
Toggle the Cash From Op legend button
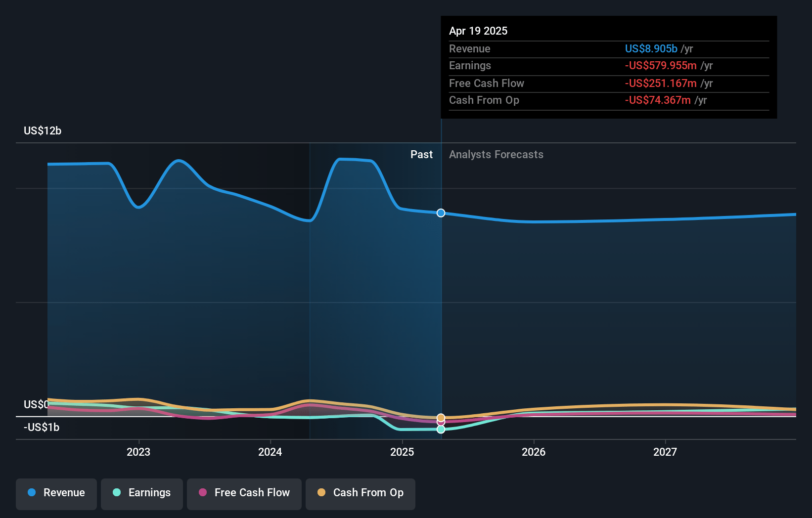361,494
